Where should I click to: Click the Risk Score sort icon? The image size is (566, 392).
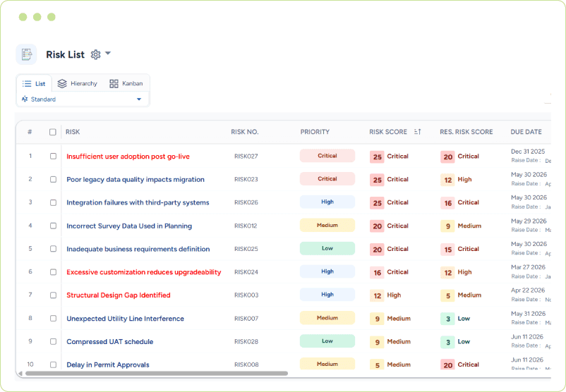[x=417, y=132]
